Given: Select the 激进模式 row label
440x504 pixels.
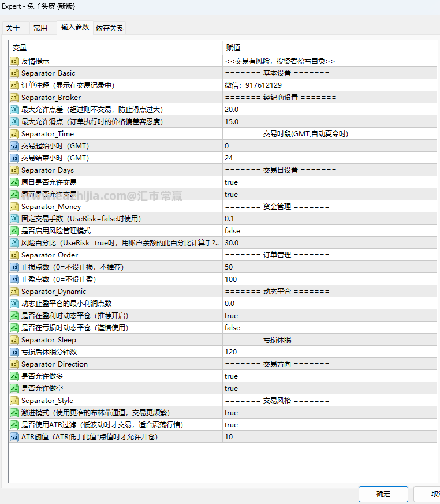Looking at the screenshot, I should point(95,413).
